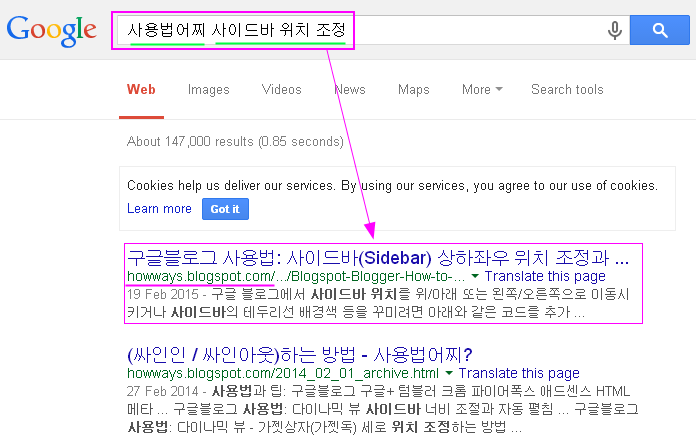
Task: Open the 구글블로그 사용법 Sidebar result title
Action: tap(378, 258)
